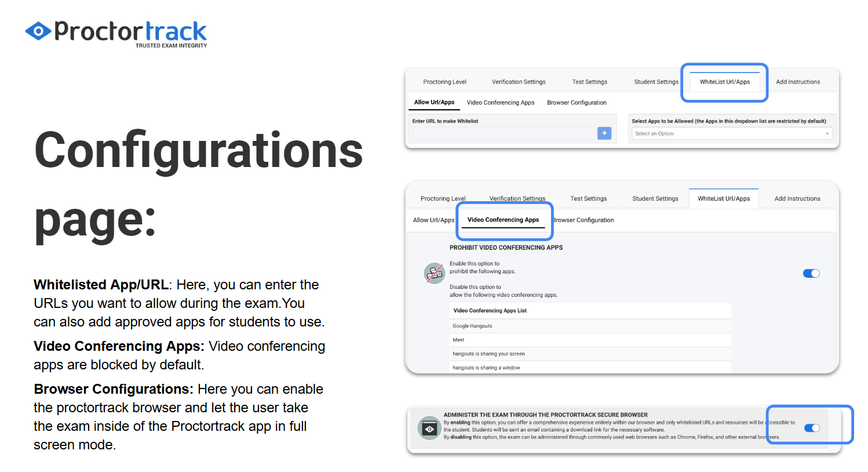Click the blue plus button to add URL
This screenshot has height=472, width=868.
click(x=604, y=133)
